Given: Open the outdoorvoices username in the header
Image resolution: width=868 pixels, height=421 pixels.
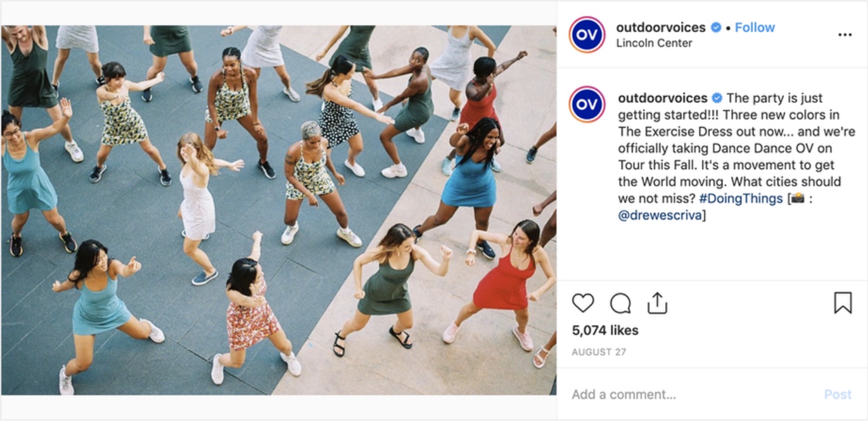Looking at the screenshot, I should 661,27.
